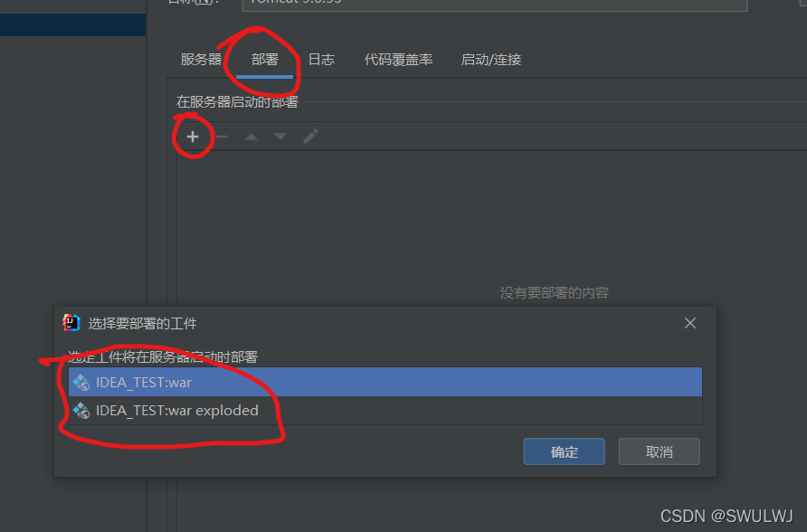Move the deployment down with the down arrow

pyautogui.click(x=280, y=137)
